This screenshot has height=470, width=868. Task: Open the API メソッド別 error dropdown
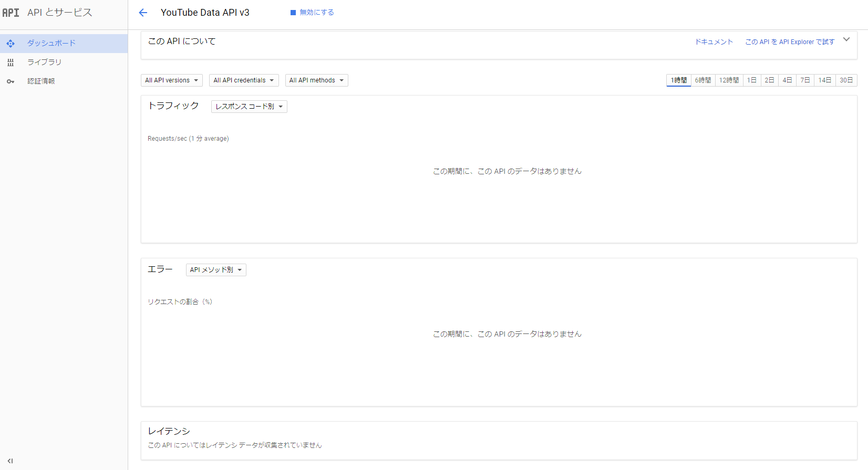point(216,270)
